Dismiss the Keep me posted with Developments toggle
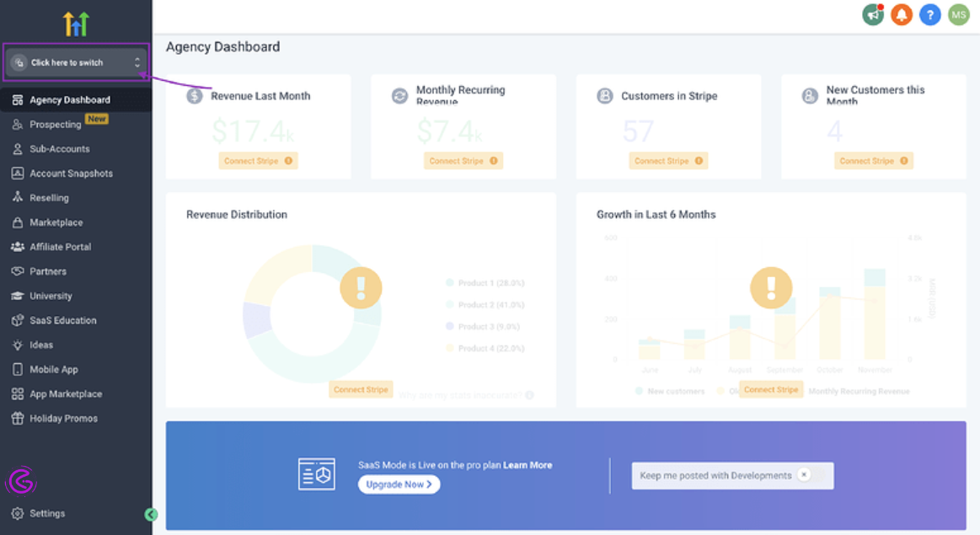Screen dimensions: 980x535 pos(806,475)
